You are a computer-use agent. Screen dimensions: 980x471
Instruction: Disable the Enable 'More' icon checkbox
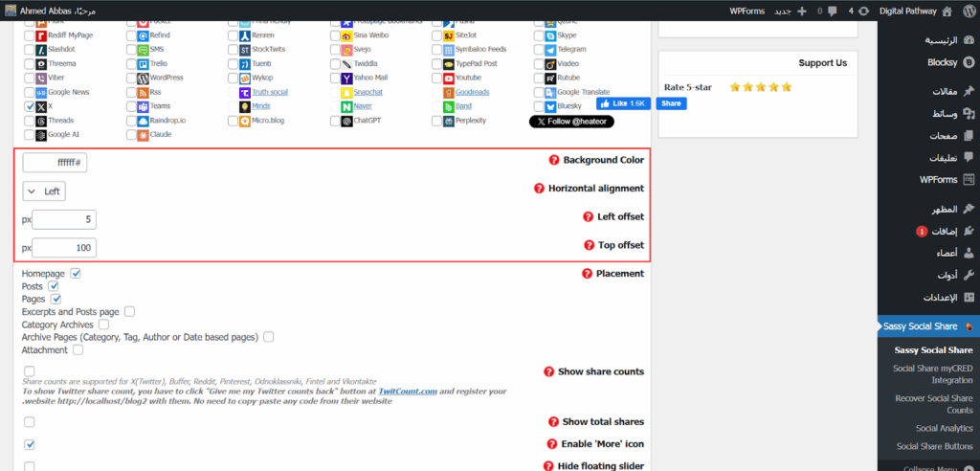30,444
